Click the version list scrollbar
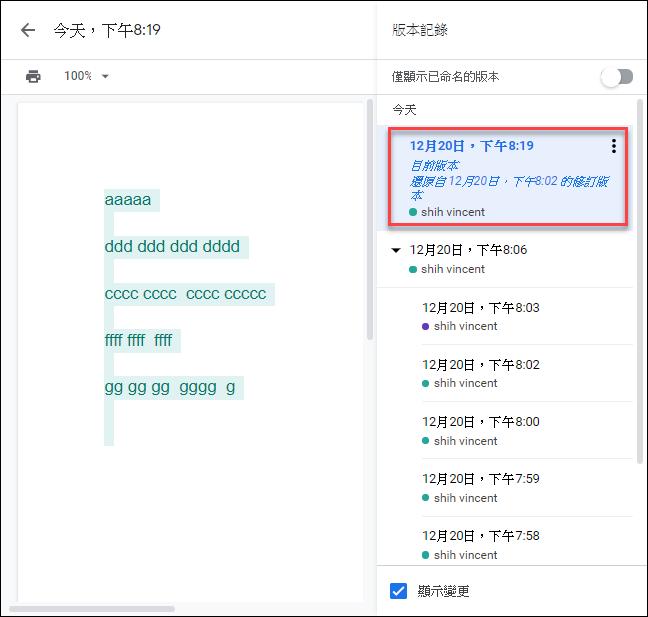Image resolution: width=648 pixels, height=617 pixels. coord(640,281)
